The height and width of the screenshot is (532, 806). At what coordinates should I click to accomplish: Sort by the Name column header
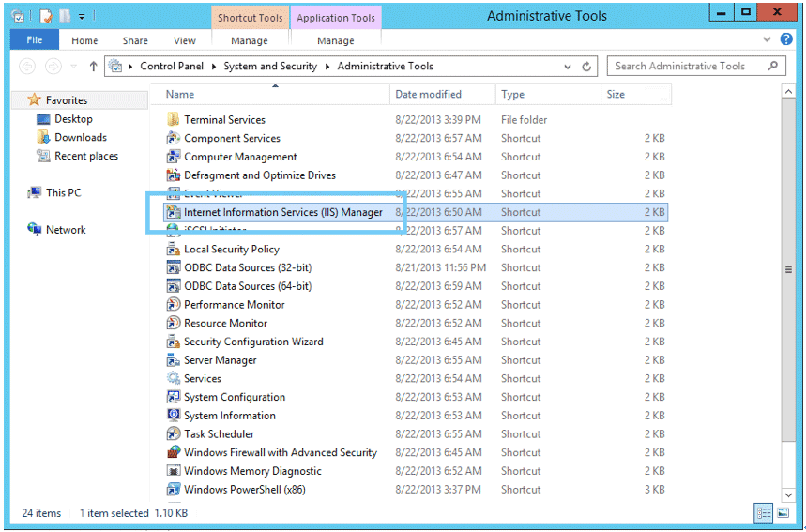[272, 94]
